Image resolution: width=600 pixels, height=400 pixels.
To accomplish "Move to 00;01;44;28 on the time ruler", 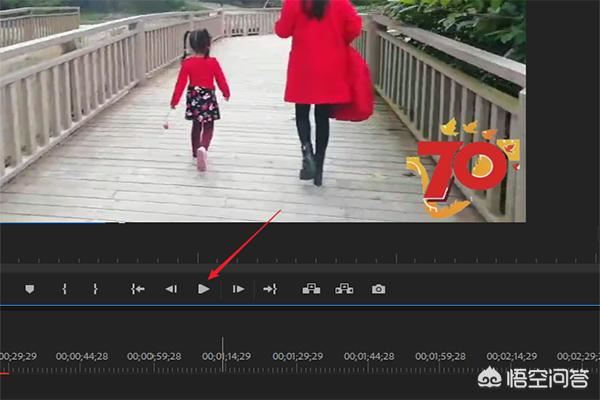I will [x=369, y=356].
